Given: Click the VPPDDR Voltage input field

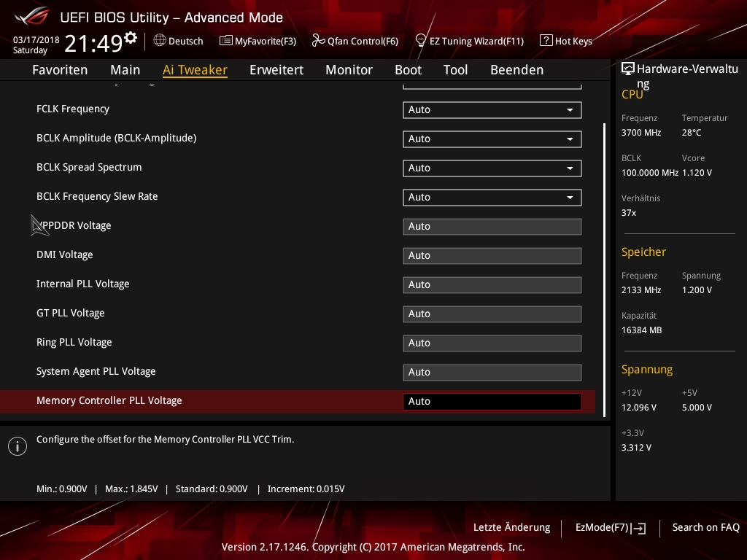Looking at the screenshot, I should 492,226.
